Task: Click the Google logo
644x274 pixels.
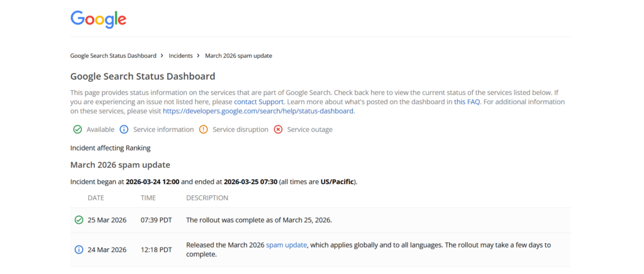Action: (98, 19)
